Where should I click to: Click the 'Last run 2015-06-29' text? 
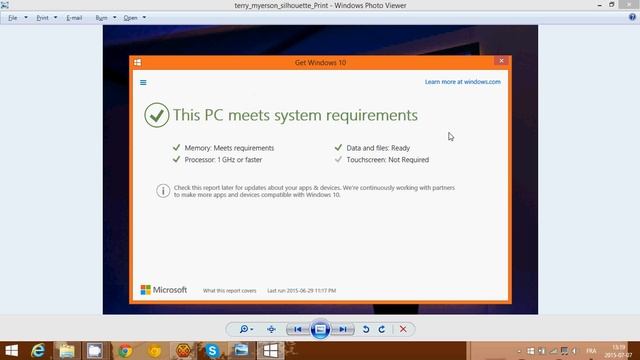tap(302, 291)
